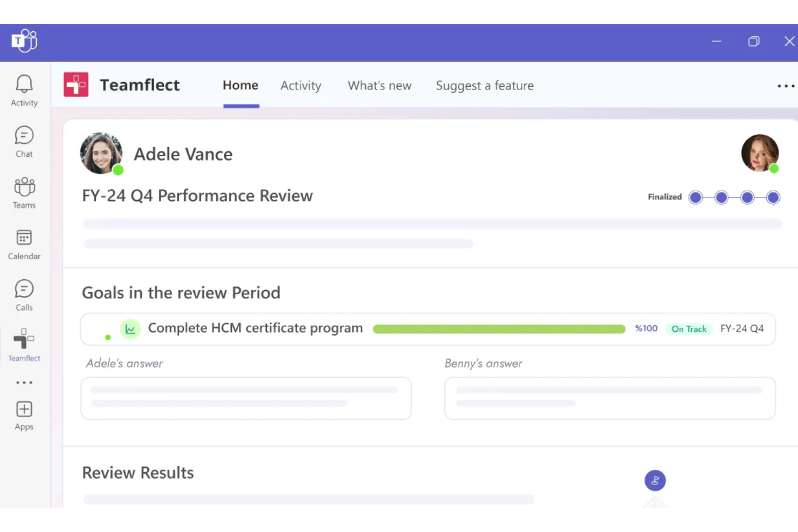Click the Finalized status label

(665, 197)
